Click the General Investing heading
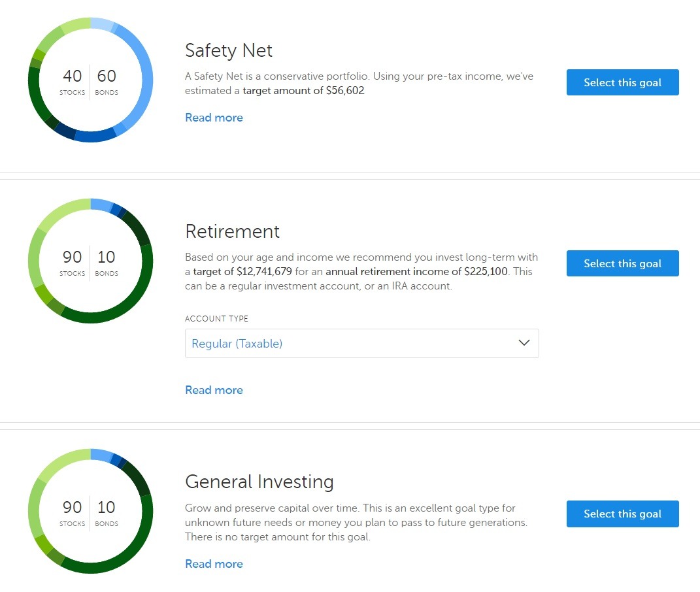This screenshot has height=592, width=700. pyautogui.click(x=259, y=482)
